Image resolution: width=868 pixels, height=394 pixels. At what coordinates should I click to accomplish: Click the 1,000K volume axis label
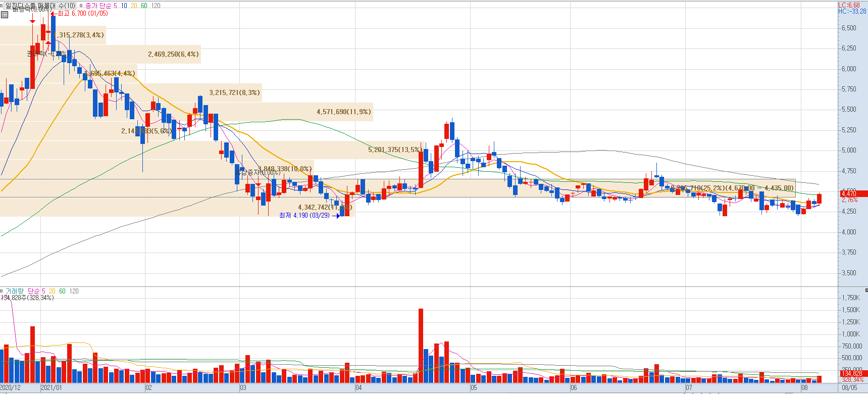pos(851,334)
